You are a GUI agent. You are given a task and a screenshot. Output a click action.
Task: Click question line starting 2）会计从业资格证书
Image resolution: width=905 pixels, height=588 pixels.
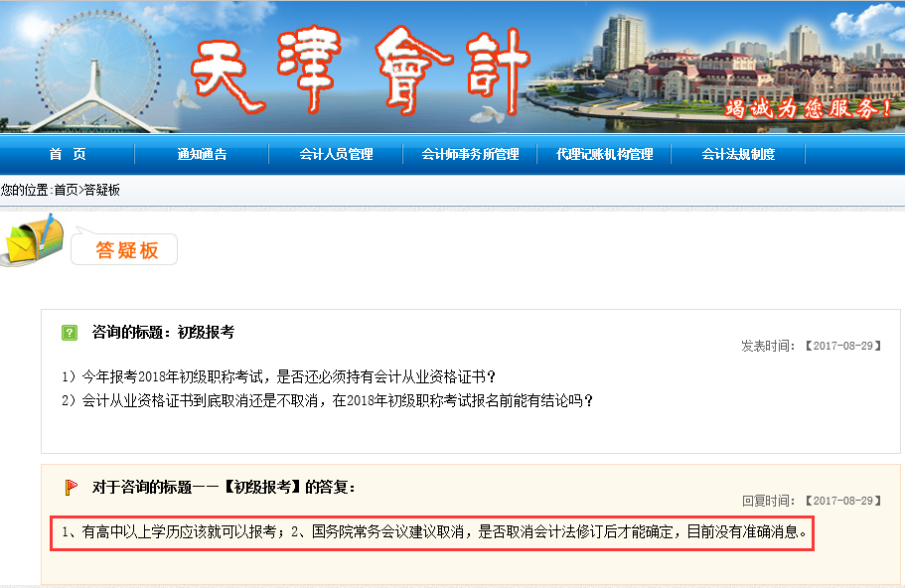point(327,400)
